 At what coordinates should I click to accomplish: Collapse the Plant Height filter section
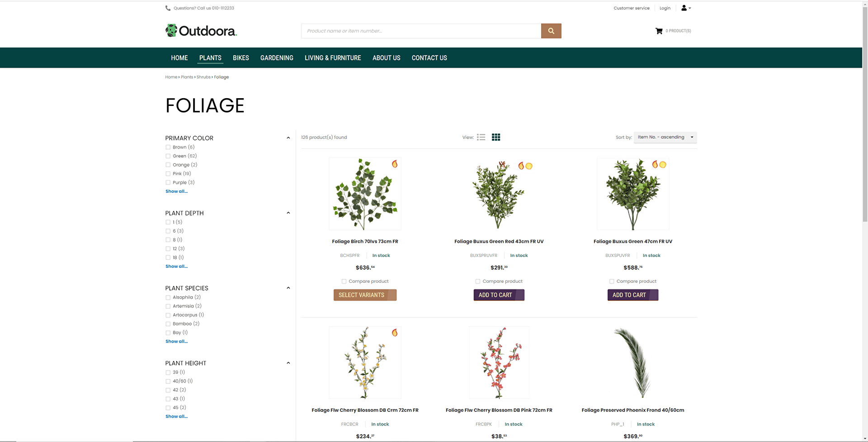point(288,363)
